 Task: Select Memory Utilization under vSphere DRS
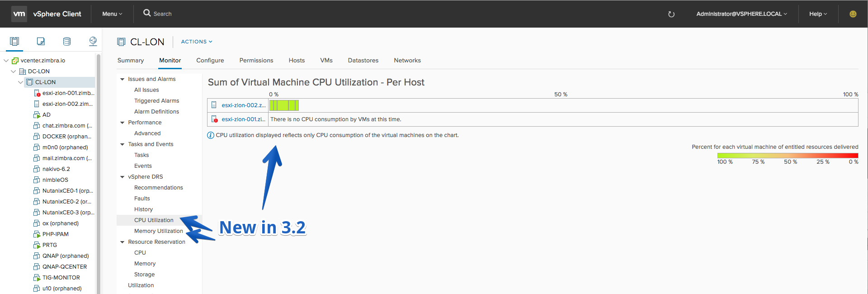[159, 231]
